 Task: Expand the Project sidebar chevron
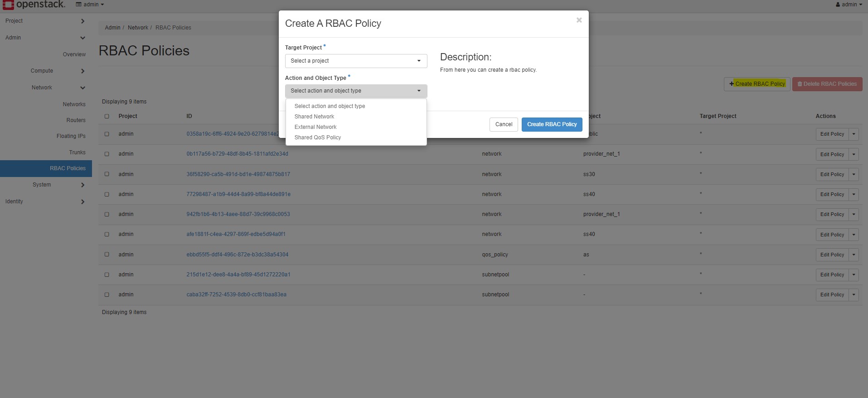coord(82,21)
